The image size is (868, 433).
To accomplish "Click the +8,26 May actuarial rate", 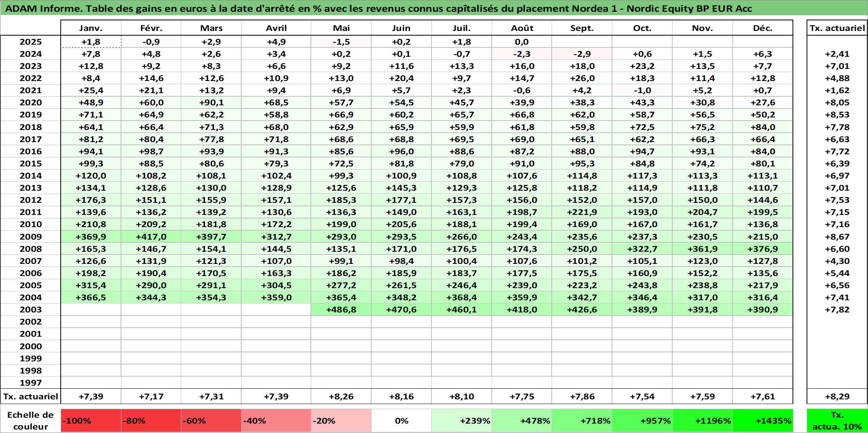I will click(341, 397).
